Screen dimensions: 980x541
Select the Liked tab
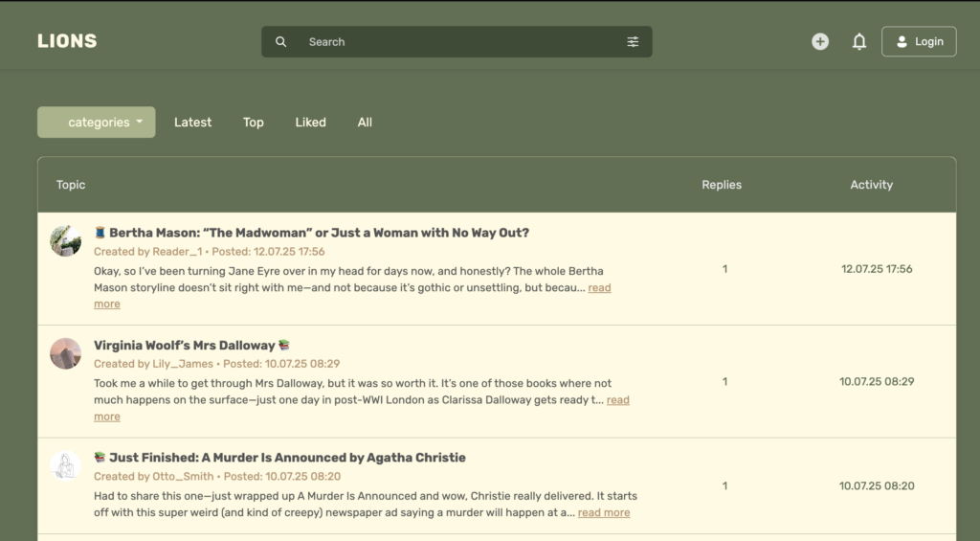point(310,123)
